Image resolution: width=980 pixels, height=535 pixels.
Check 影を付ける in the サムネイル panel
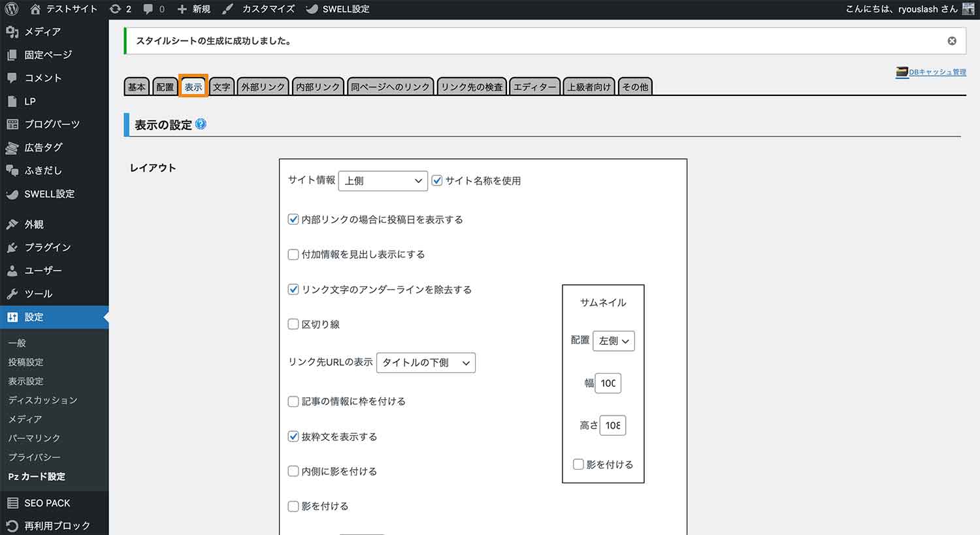578,464
